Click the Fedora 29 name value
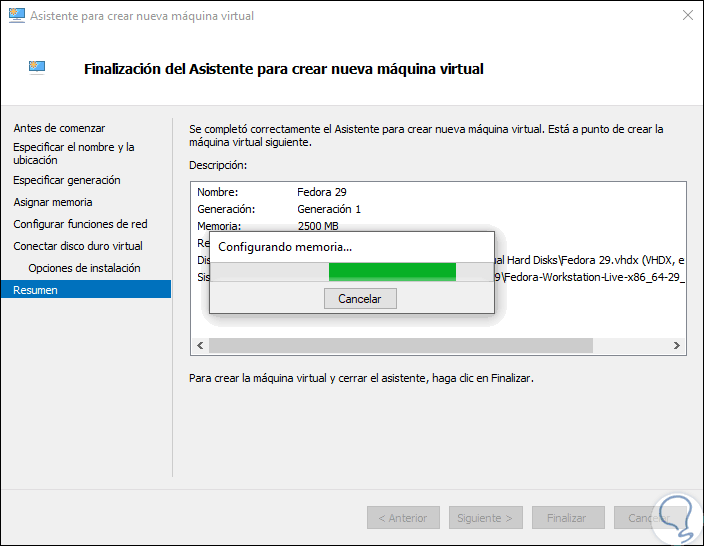704x546 pixels. click(321, 192)
